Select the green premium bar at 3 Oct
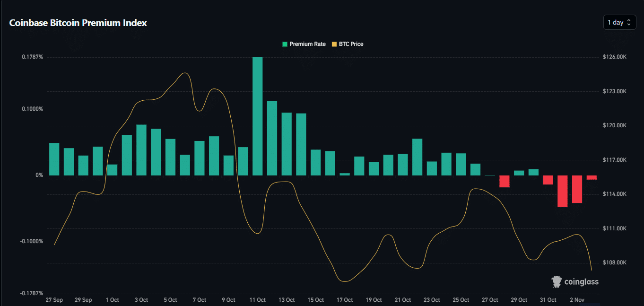The image size is (644, 306). pos(141,150)
